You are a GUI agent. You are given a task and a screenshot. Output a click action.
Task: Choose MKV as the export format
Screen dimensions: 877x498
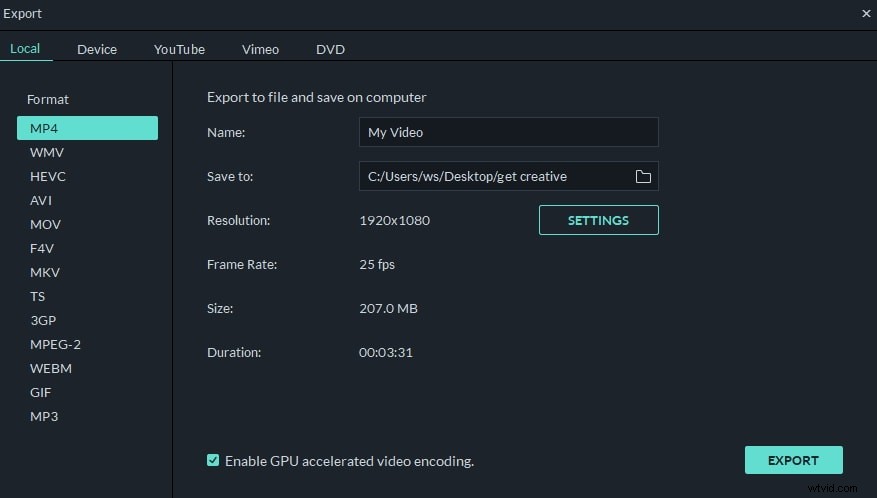point(46,272)
